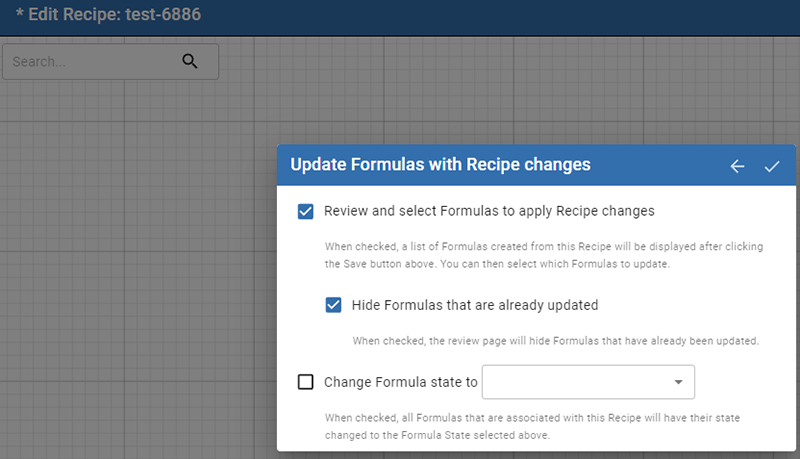This screenshot has height=459, width=800.
Task: Uncheck Review and select Formulas checkbox
Action: tap(306, 212)
